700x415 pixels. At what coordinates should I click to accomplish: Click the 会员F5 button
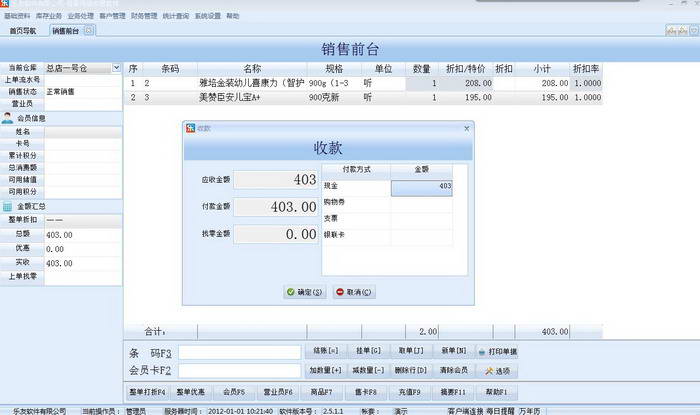pyautogui.click(x=234, y=392)
